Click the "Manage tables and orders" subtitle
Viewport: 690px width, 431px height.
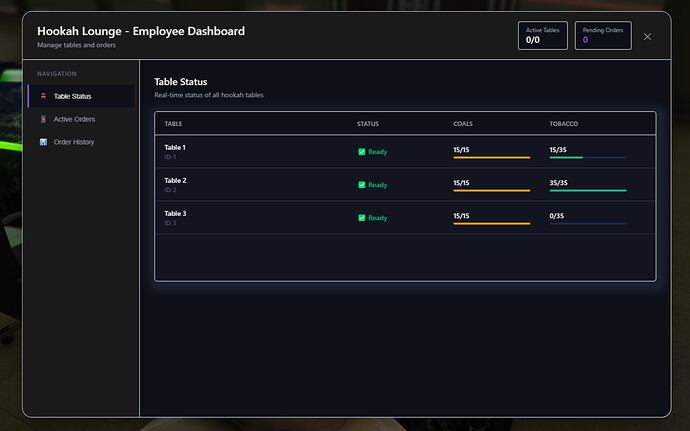pyautogui.click(x=76, y=45)
